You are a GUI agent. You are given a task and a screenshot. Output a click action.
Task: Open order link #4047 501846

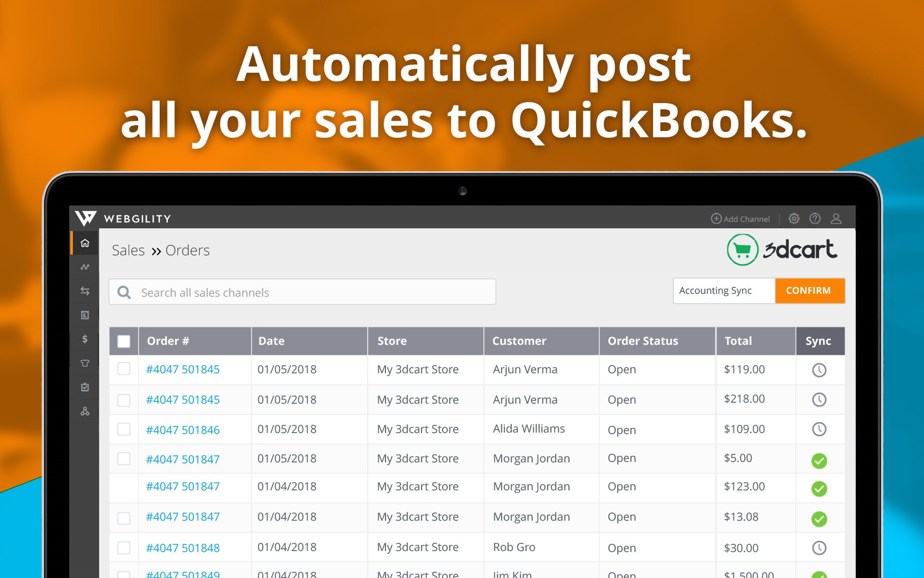[x=183, y=430]
